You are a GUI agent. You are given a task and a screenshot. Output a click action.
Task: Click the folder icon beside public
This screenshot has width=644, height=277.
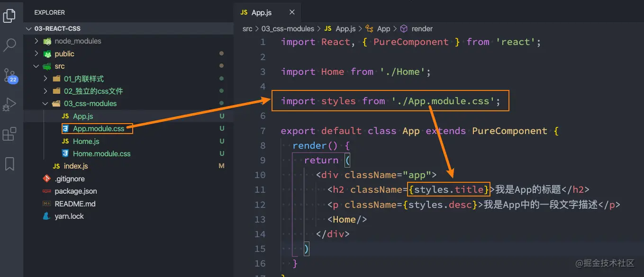tap(47, 54)
